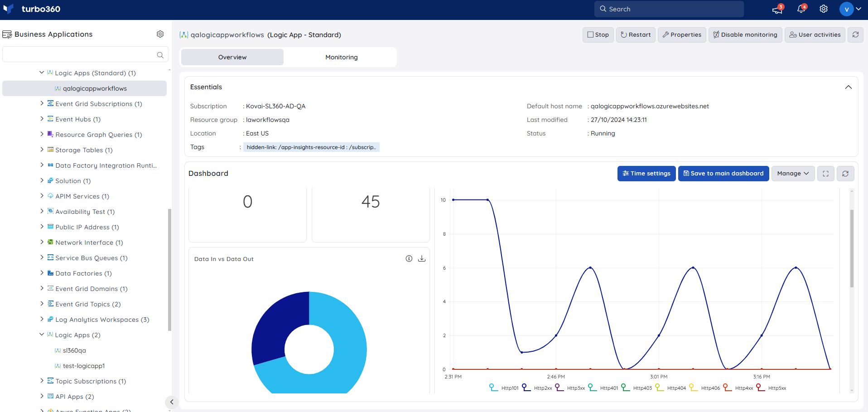Click the hidden-link tag chip
The image size is (868, 412).
311,147
